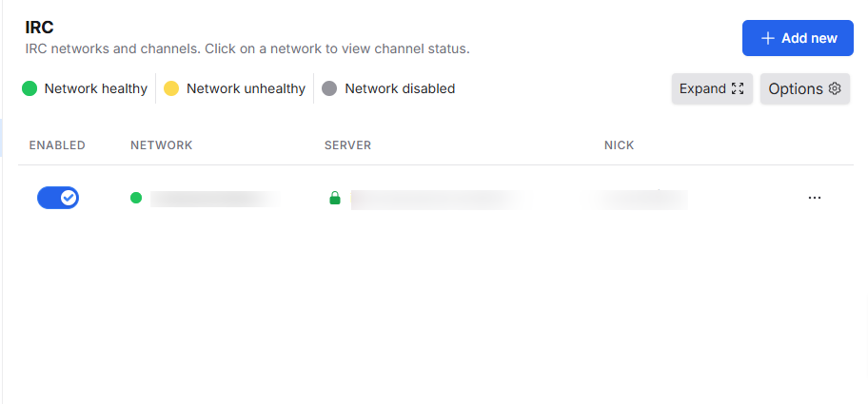Click the ENABLED column header
This screenshot has width=868, height=404.
click(x=57, y=145)
